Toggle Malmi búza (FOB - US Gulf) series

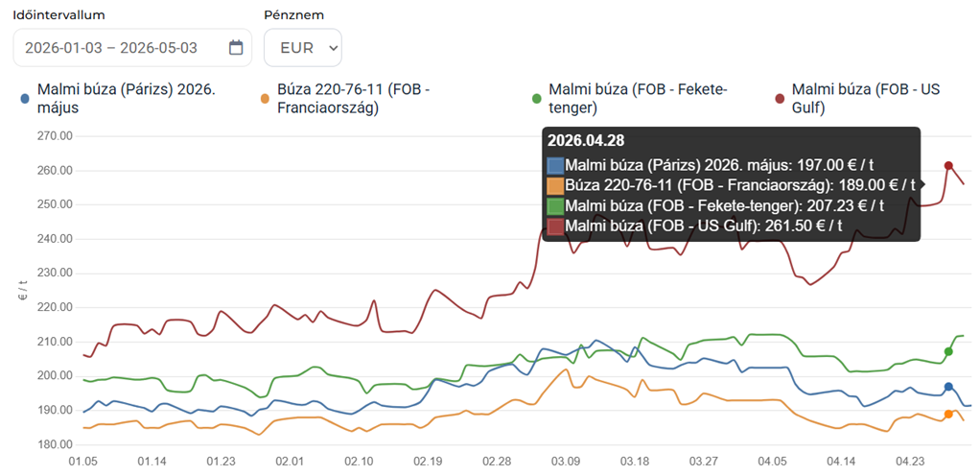pyautogui.click(x=866, y=99)
